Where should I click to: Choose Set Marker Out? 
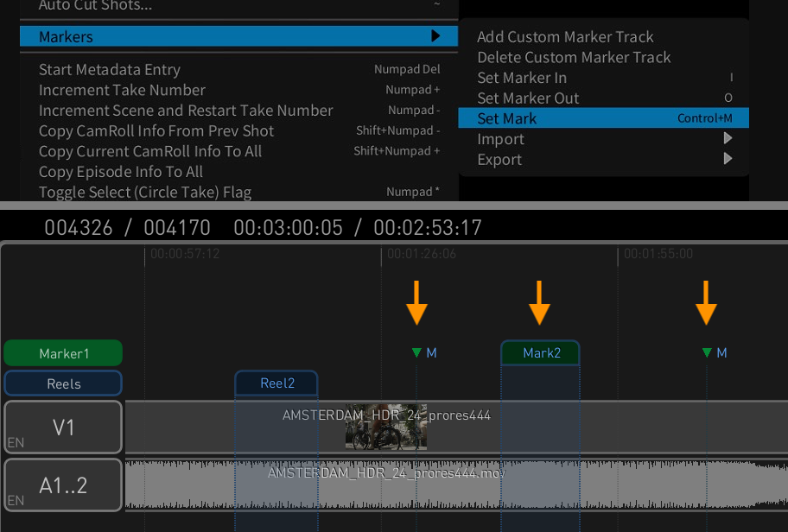(528, 98)
